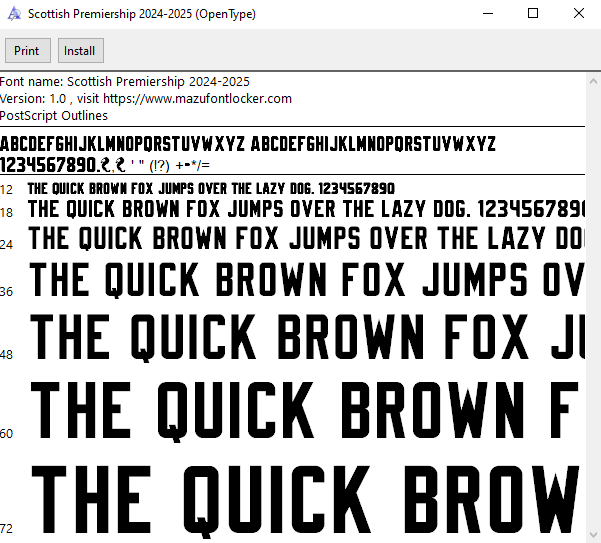Maximize the font viewer window
Image resolution: width=601 pixels, height=543 pixels.
(x=533, y=14)
